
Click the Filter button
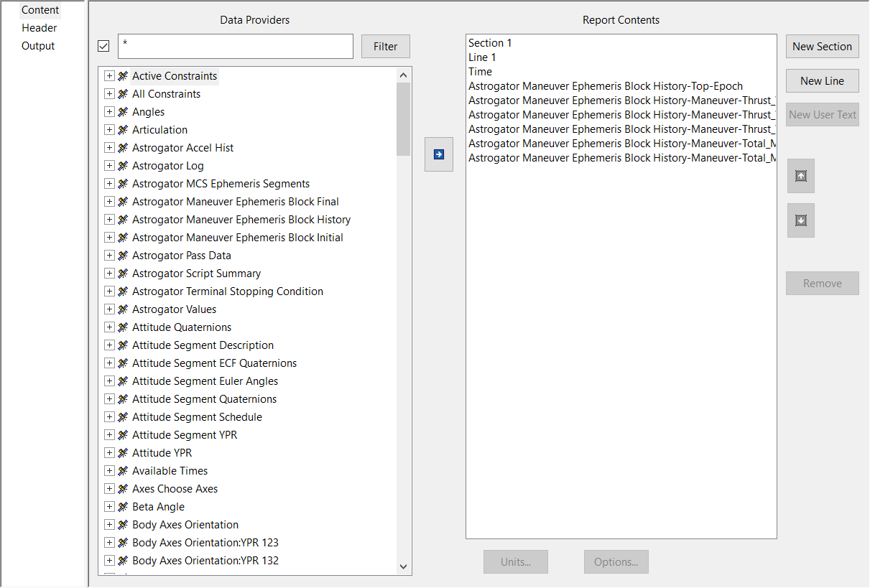(x=386, y=46)
